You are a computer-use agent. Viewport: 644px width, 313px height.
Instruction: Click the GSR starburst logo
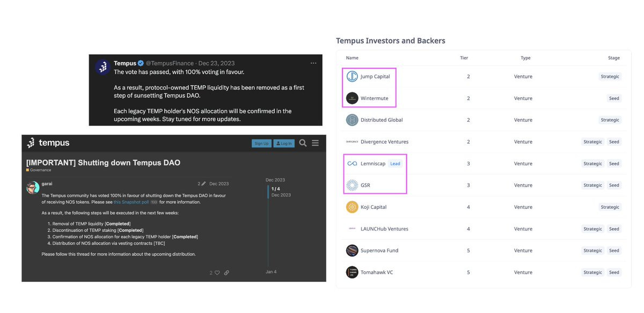pyautogui.click(x=352, y=185)
